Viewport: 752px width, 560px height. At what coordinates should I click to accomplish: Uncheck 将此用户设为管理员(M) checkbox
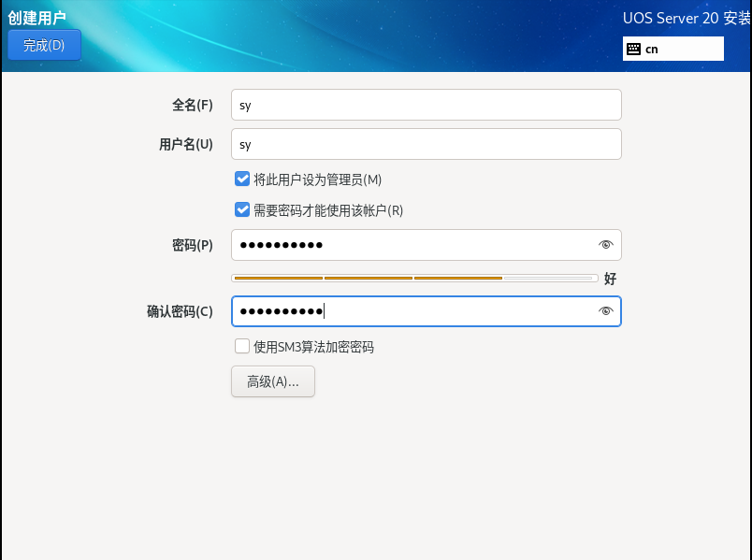242,179
